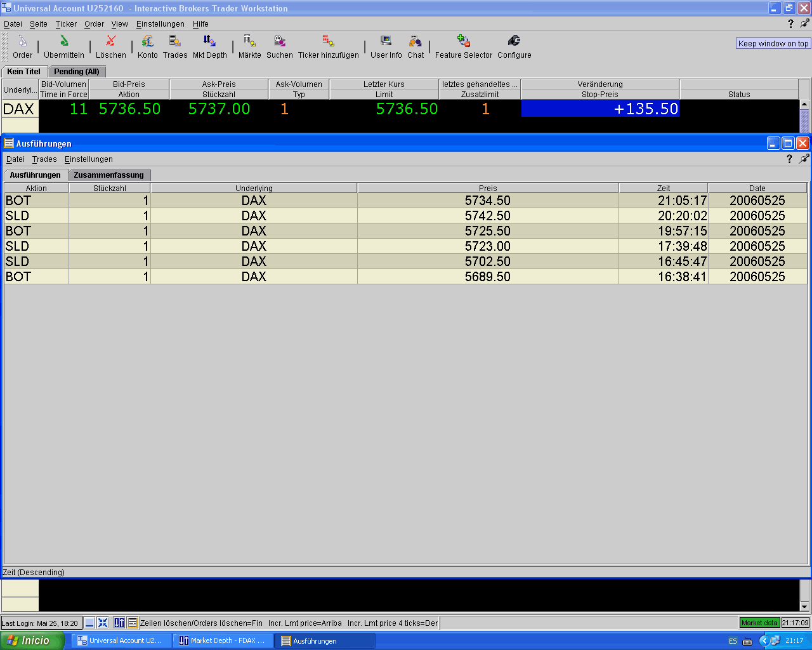Select the DAX ticker row symbol
This screenshot has height=650, width=812.
click(19, 109)
